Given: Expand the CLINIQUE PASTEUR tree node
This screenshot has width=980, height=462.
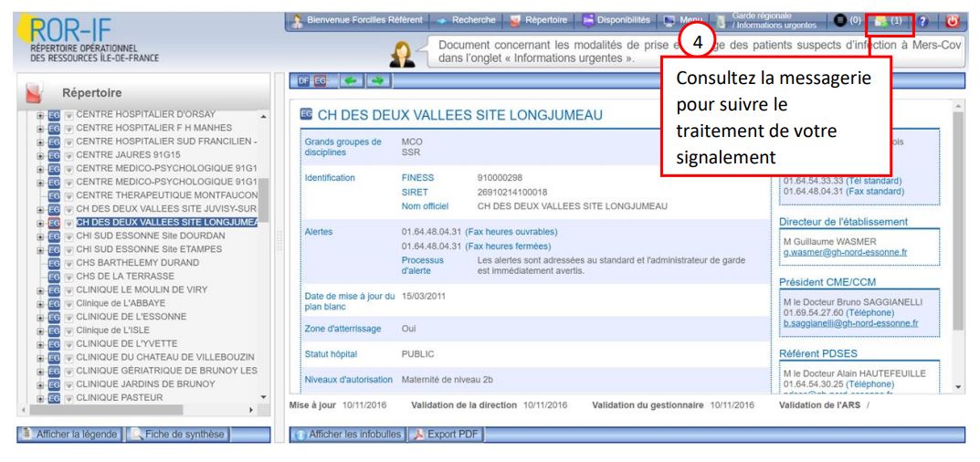Looking at the screenshot, I should 41,398.
